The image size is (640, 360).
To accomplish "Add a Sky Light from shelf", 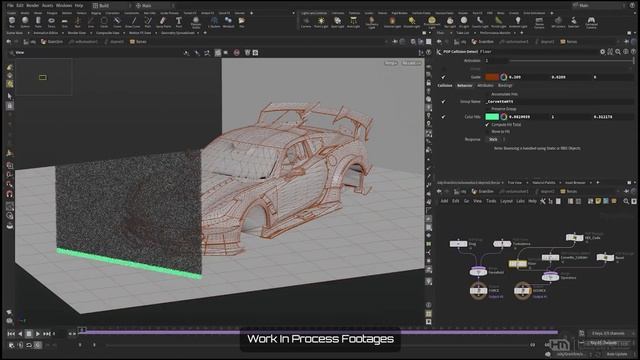I will [450, 22].
